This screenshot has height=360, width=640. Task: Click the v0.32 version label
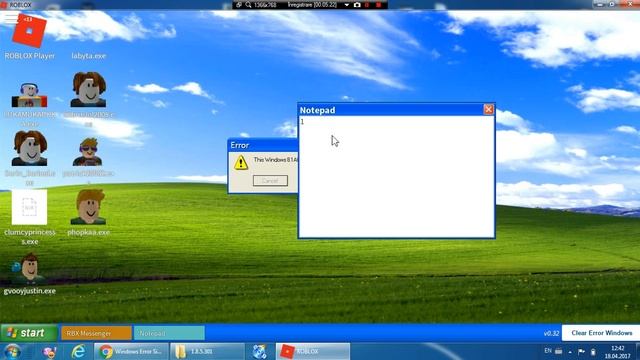(551, 333)
